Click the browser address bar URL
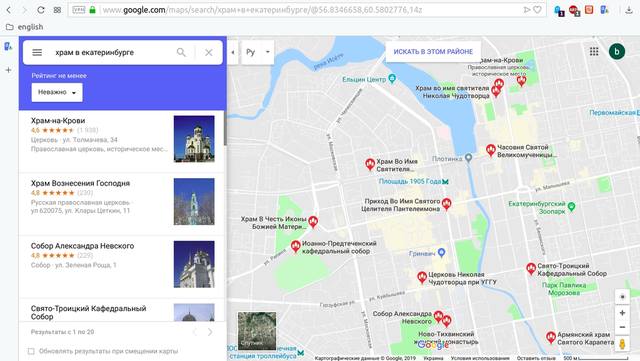The height and width of the screenshot is (361, 640). pyautogui.click(x=262, y=10)
